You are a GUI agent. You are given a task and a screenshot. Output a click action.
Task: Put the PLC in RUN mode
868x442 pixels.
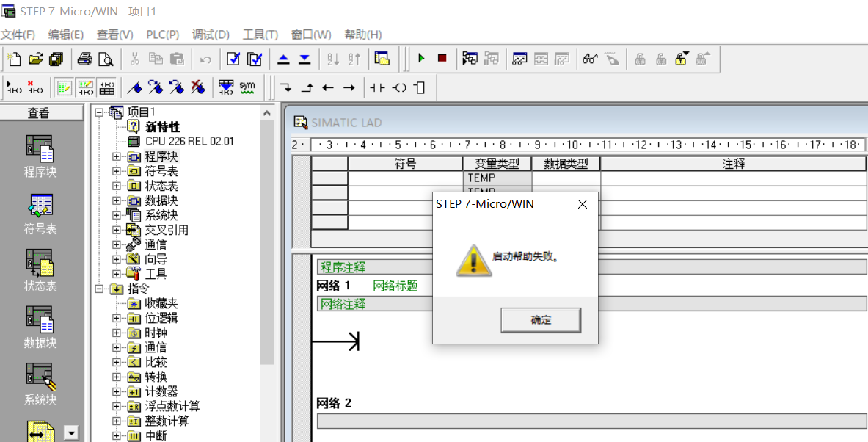pos(421,58)
